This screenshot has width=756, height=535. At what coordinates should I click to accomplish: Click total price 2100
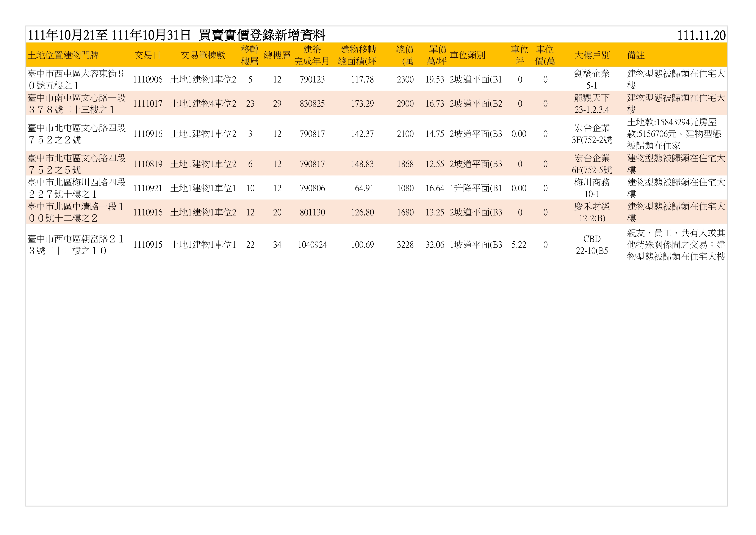coord(405,134)
